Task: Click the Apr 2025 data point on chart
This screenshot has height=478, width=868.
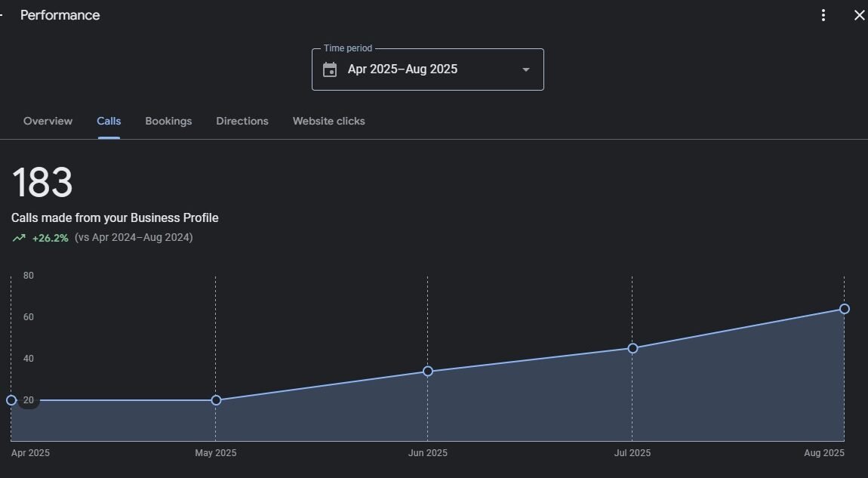Action: [x=11, y=400]
